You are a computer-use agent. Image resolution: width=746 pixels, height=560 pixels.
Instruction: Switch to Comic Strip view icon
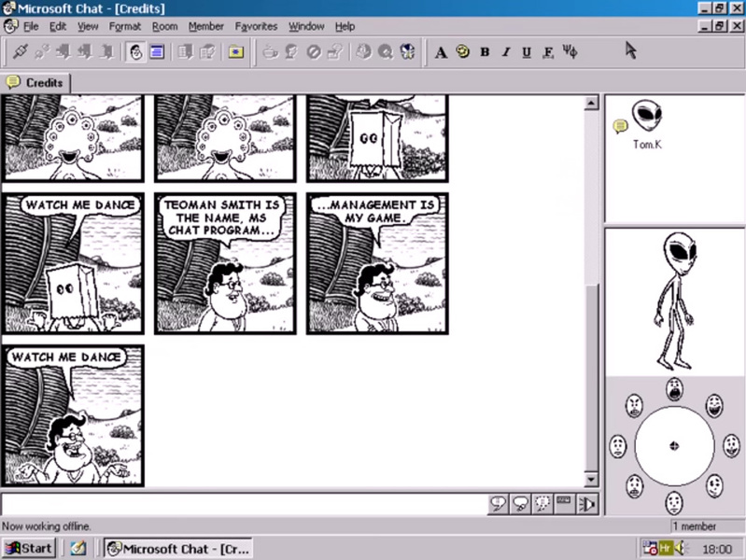pos(136,51)
